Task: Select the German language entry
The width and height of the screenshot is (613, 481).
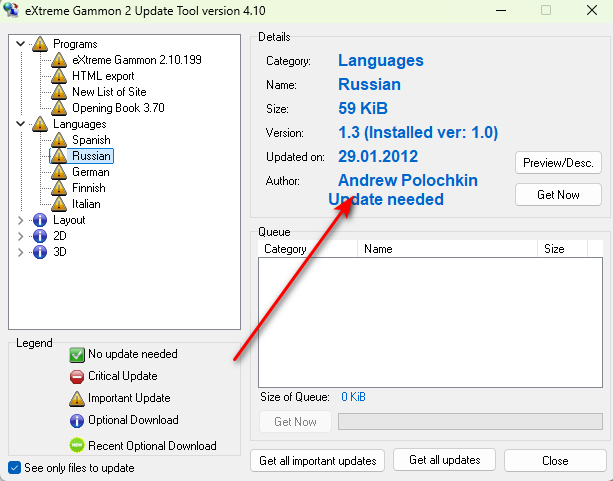Action: (x=91, y=172)
